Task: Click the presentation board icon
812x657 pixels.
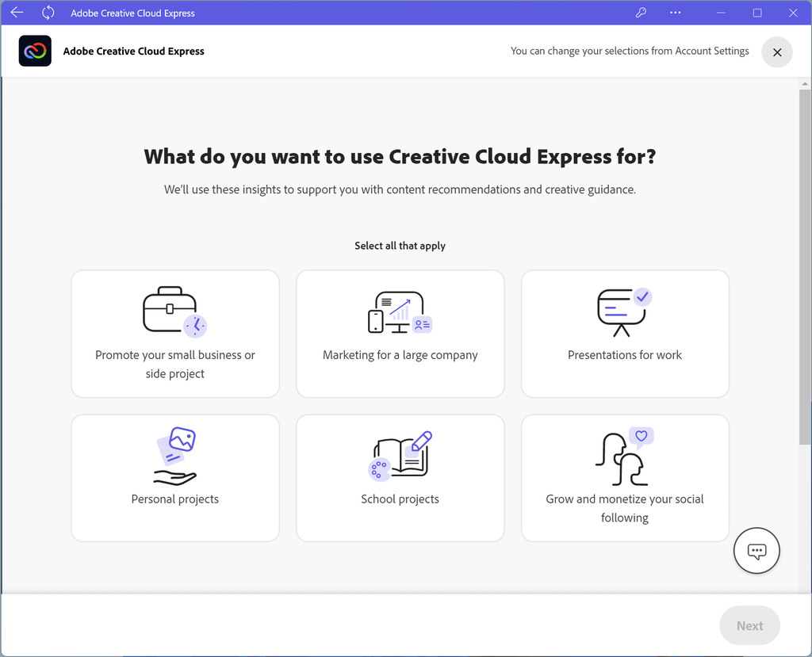Action: coord(625,312)
